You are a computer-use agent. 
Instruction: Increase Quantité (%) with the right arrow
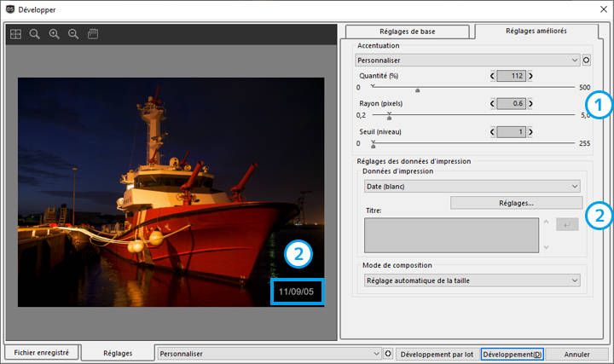[x=531, y=77]
